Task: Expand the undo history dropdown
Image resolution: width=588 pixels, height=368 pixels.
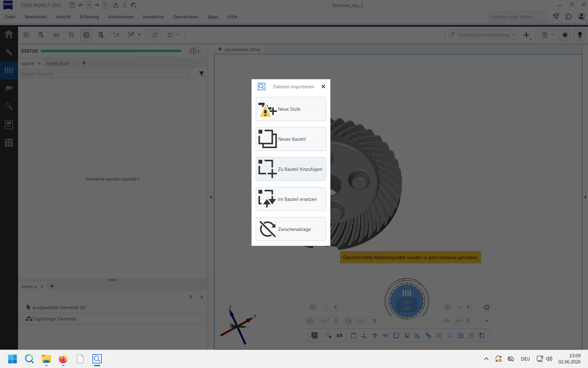Action: coord(89,5)
